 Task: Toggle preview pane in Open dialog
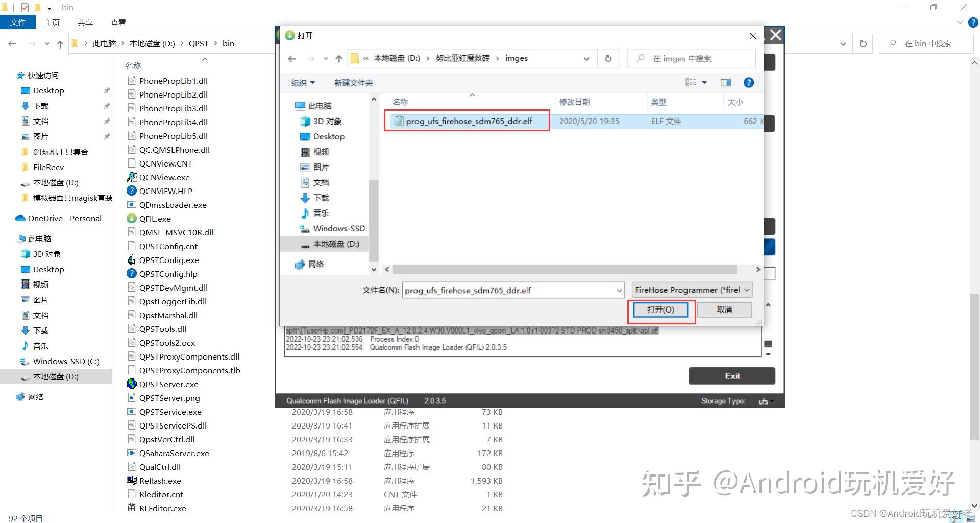pos(726,83)
